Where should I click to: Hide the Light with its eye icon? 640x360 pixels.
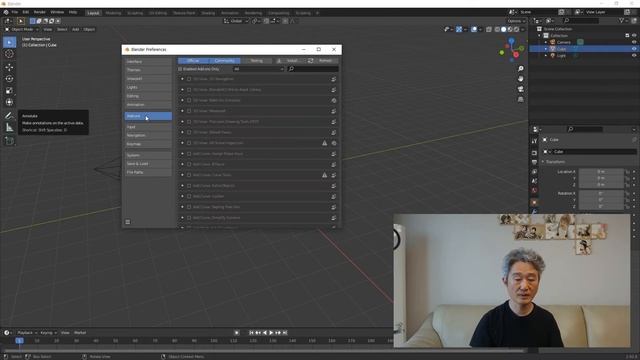click(634, 56)
